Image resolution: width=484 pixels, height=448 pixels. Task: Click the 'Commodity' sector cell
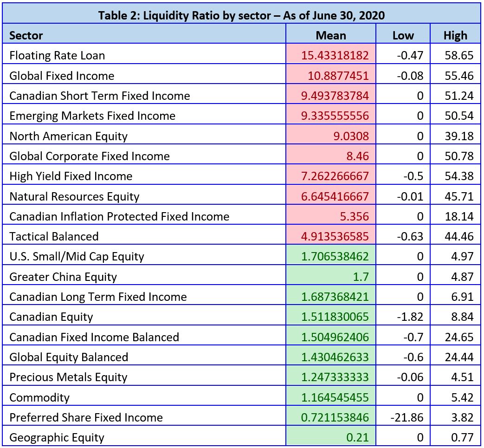(39, 397)
